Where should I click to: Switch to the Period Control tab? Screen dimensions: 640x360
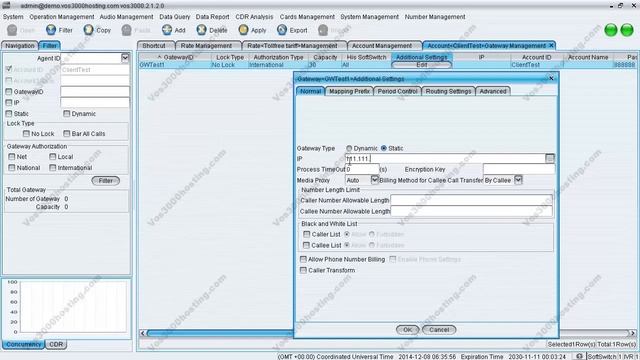pyautogui.click(x=397, y=91)
